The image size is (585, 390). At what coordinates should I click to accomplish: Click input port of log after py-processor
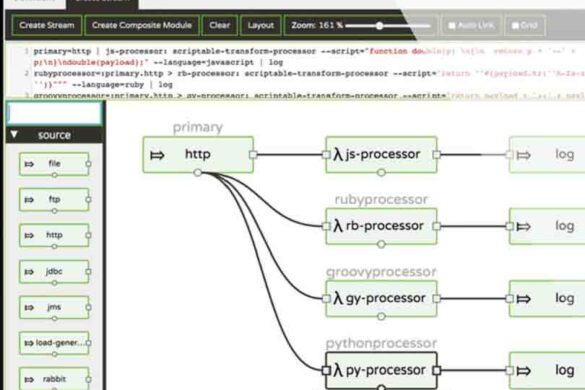point(510,371)
